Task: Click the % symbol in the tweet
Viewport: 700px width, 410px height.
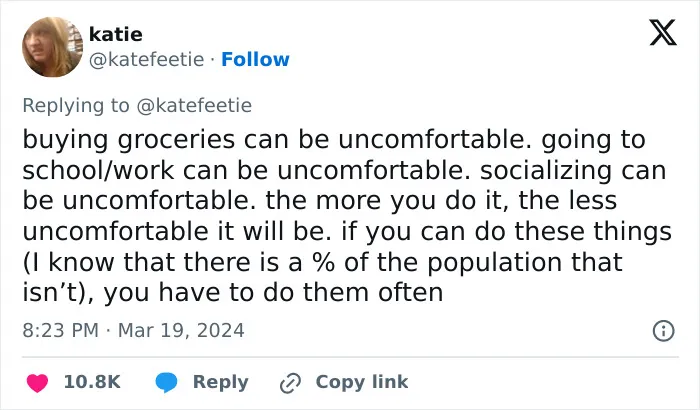Action: tap(323, 262)
